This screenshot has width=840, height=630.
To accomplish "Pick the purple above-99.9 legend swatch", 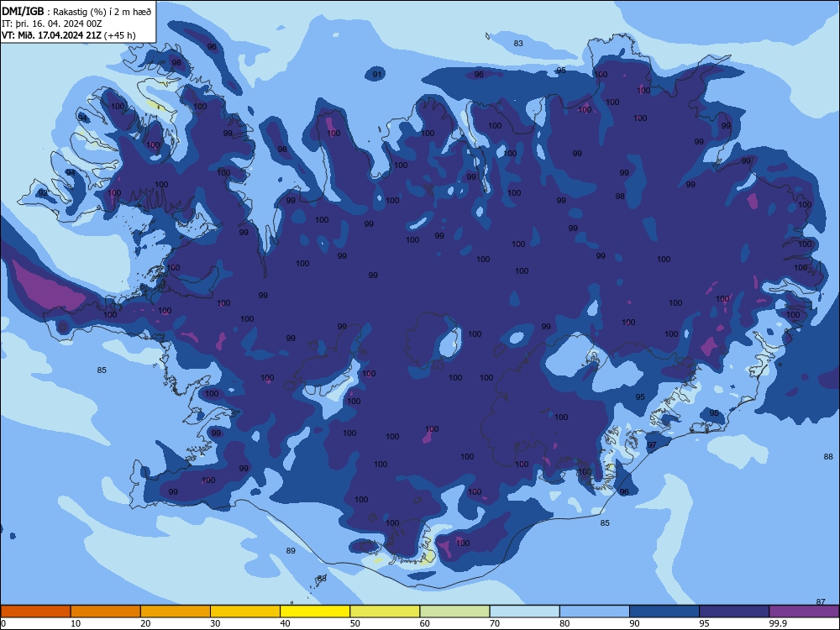I will click(804, 612).
